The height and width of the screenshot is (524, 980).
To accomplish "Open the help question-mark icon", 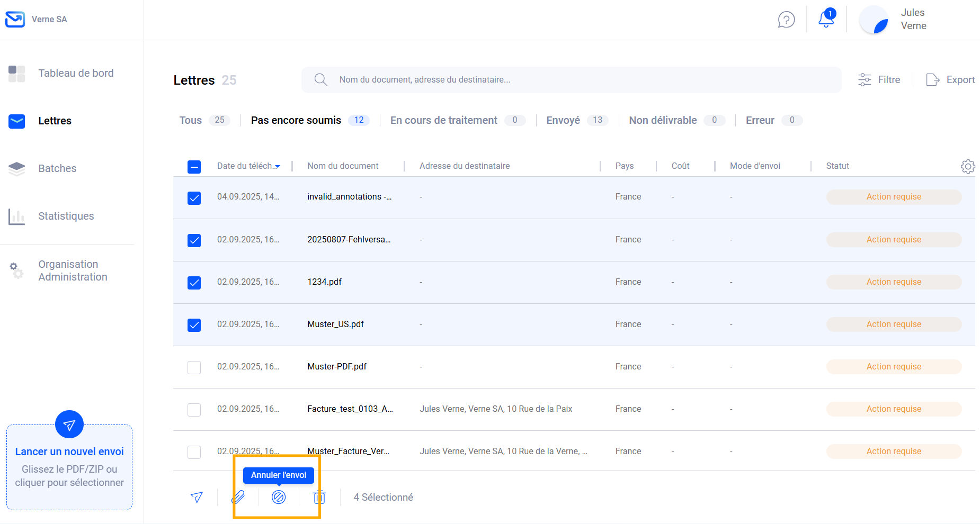I will click(x=786, y=20).
